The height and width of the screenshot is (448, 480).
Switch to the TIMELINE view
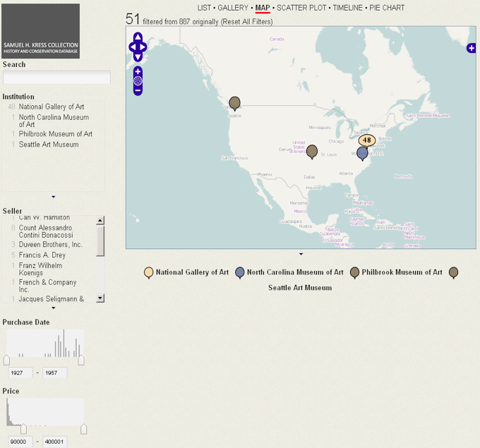click(x=347, y=8)
